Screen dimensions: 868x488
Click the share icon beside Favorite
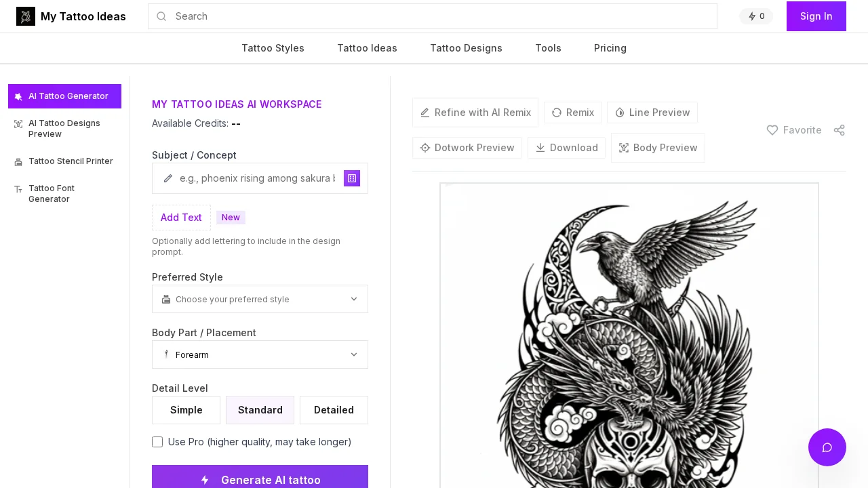pos(840,130)
